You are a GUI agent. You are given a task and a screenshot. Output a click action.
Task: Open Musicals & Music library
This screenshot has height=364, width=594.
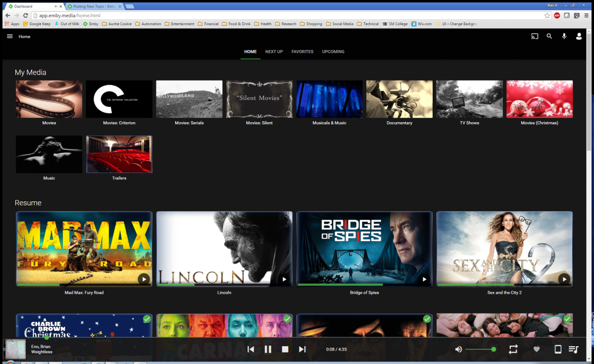pos(329,99)
